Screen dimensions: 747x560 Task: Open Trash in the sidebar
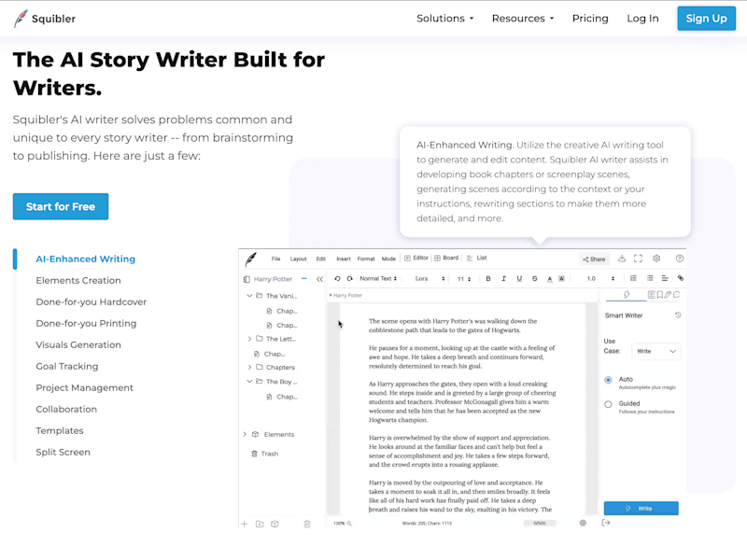pyautogui.click(x=265, y=454)
